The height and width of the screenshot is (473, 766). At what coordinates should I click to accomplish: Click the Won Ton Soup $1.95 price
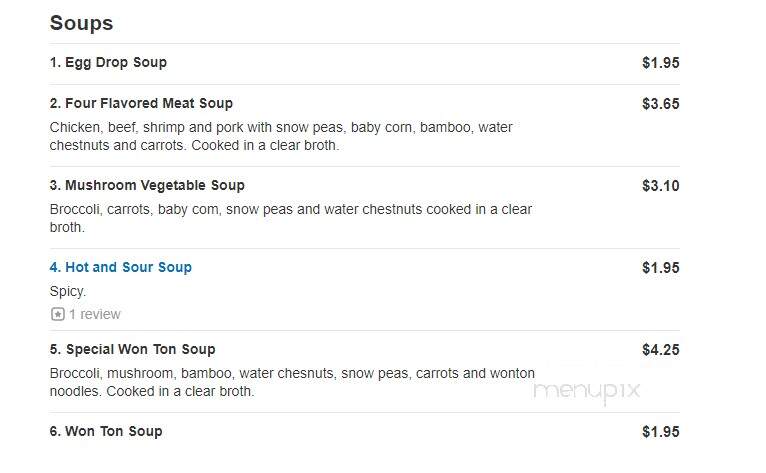(x=660, y=432)
